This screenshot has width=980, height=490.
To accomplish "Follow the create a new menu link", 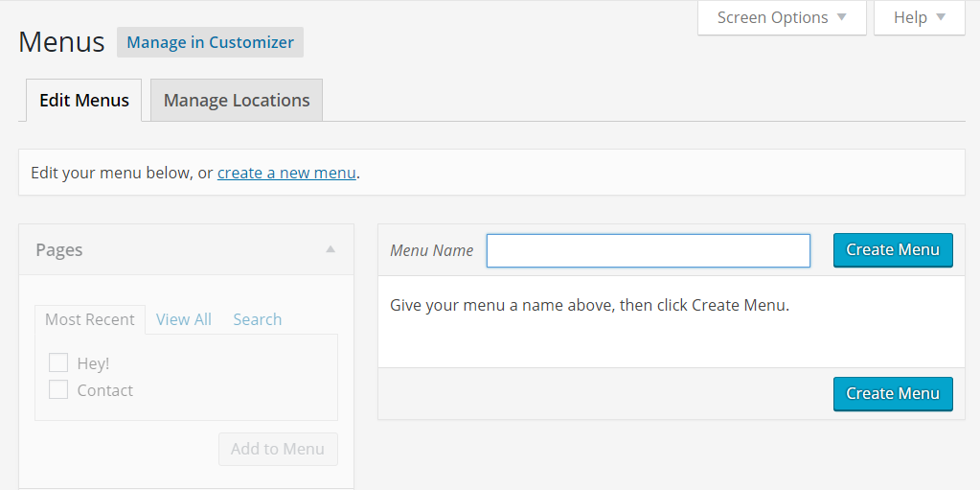I will pyautogui.click(x=286, y=174).
